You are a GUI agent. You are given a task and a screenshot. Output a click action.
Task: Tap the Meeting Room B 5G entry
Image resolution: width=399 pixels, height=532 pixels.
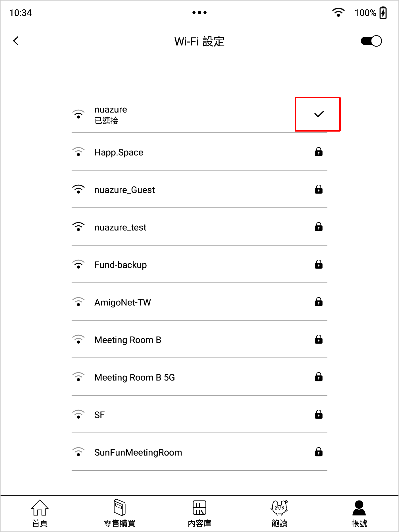coord(199,377)
